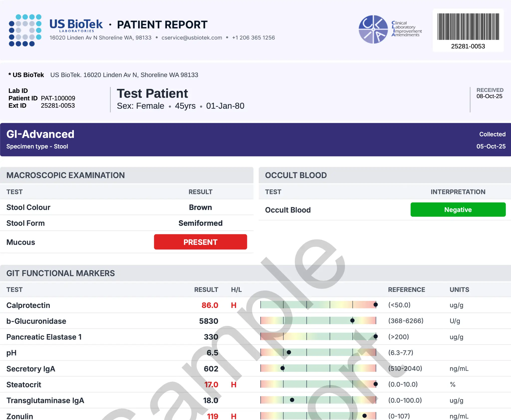
Task: Click the +1 206 365 1256 phone number
Action: coord(253,38)
